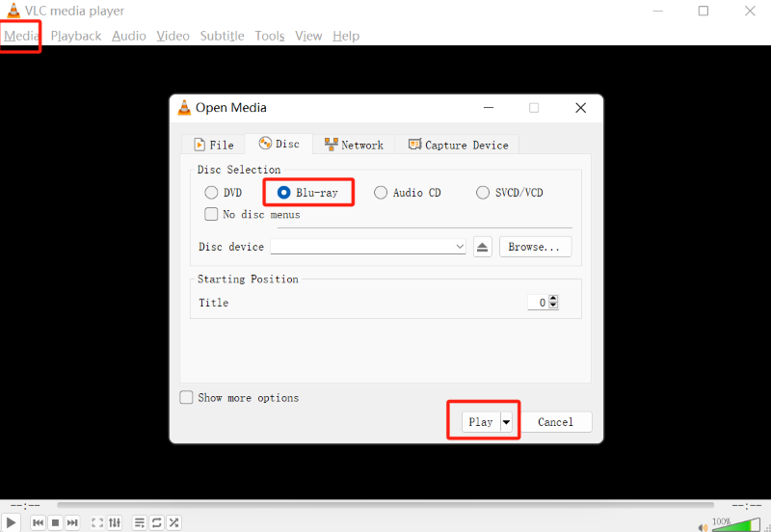The width and height of the screenshot is (771, 532).
Task: Switch to the Disc tab
Action: (x=279, y=144)
